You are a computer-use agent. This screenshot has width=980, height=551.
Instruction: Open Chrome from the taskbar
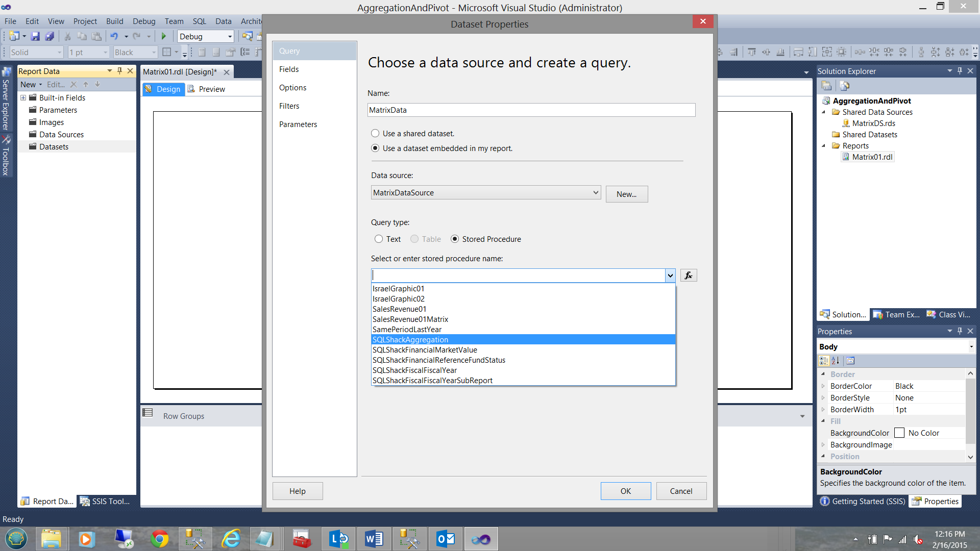159,539
